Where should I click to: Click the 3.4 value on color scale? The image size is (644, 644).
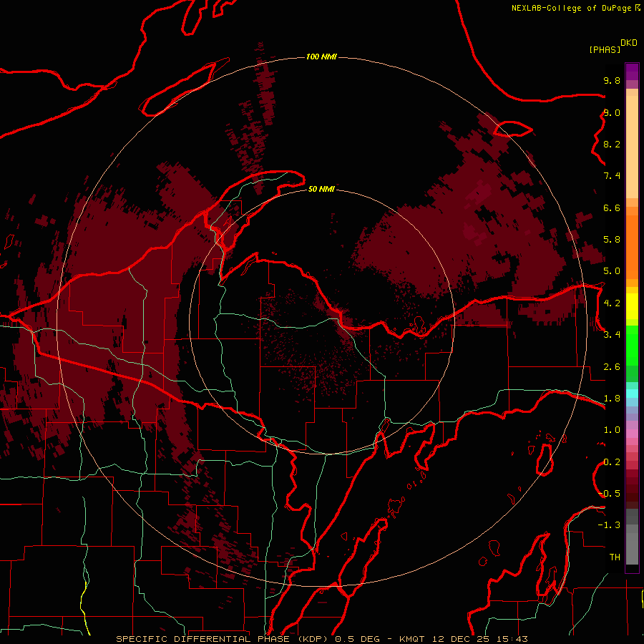pyautogui.click(x=612, y=335)
